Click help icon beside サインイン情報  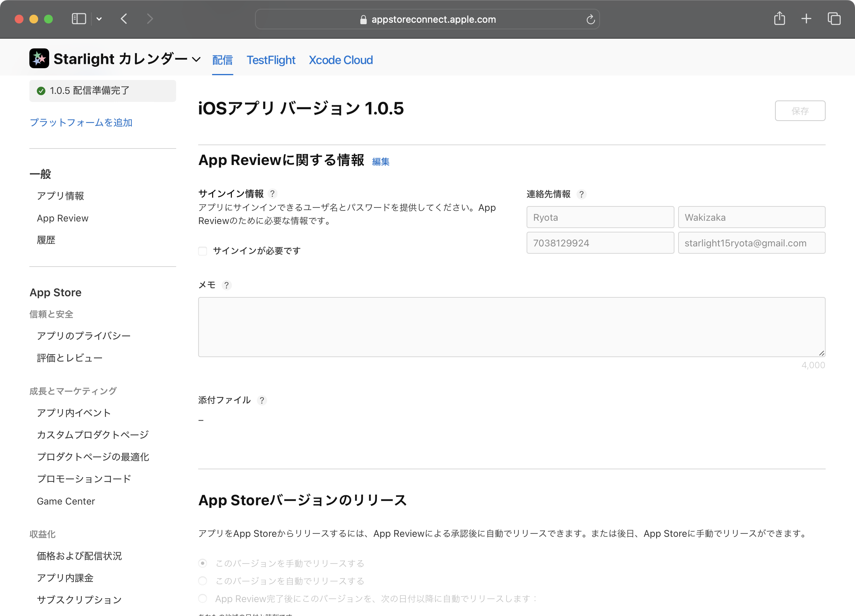272,194
